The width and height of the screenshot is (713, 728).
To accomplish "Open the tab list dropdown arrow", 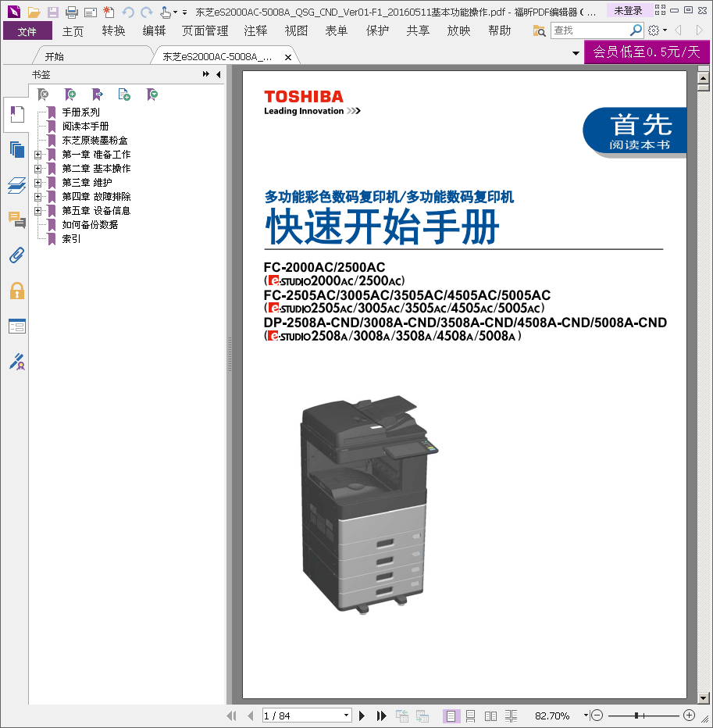I will tap(576, 53).
